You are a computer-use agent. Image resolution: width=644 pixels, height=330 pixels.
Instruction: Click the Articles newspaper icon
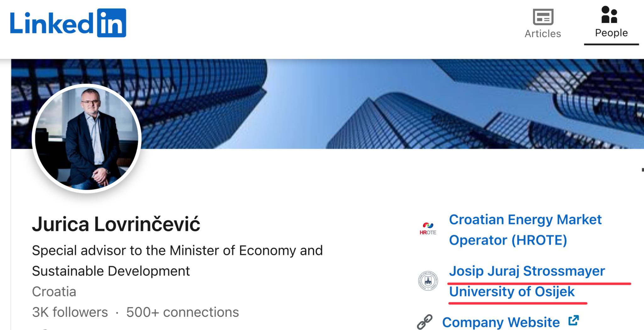pos(543,17)
